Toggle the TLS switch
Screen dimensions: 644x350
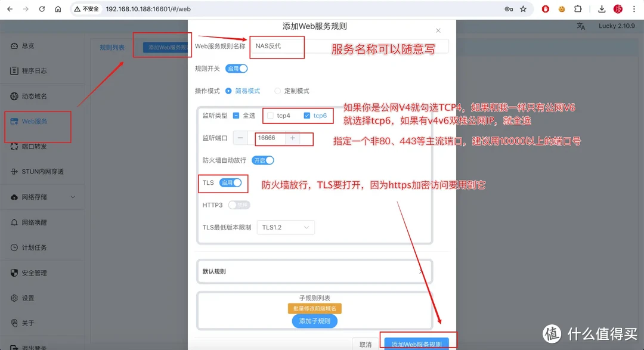pos(230,183)
